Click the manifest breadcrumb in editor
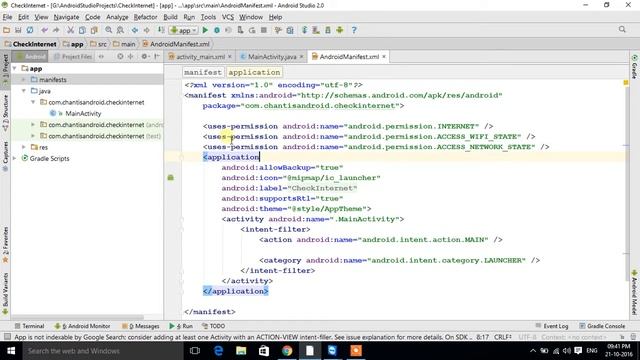This screenshot has width=640, height=360. pos(203,72)
